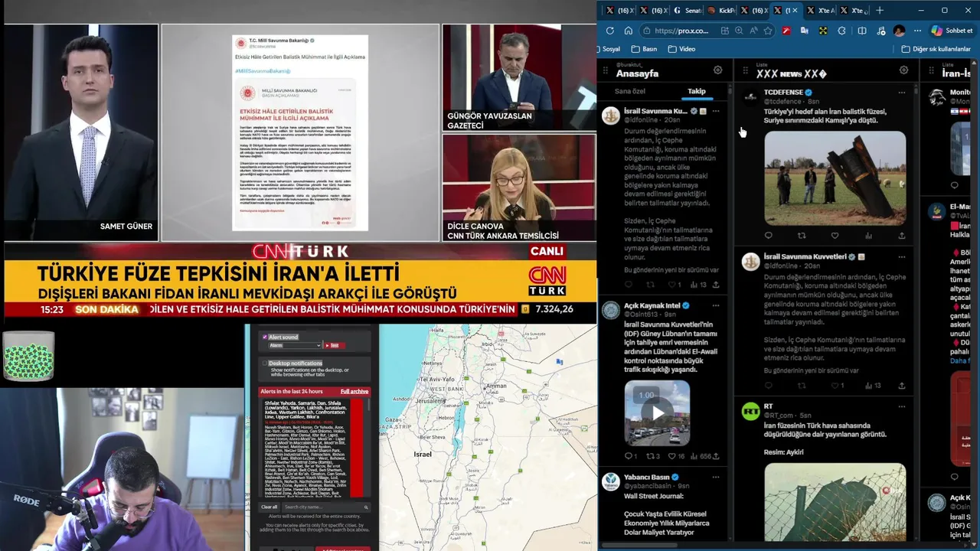Grab the Anasayfa column drag handle
The width and height of the screenshot is (980, 551).
(x=606, y=70)
